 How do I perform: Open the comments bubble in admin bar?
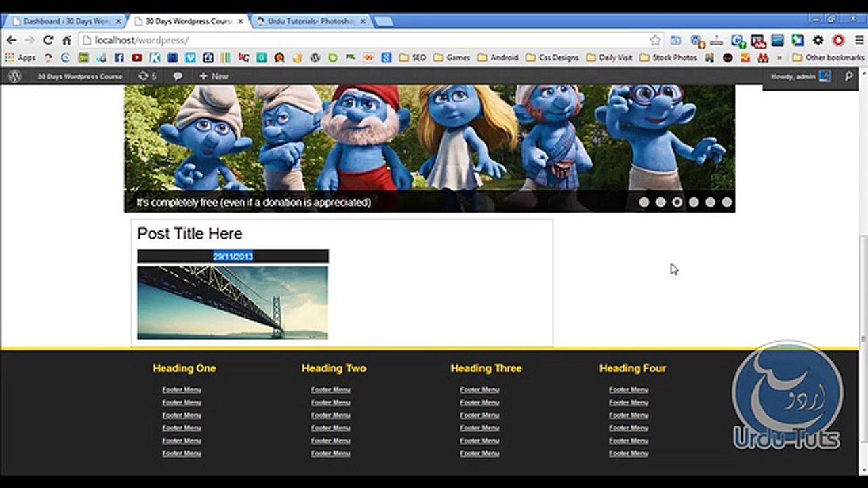[178, 77]
